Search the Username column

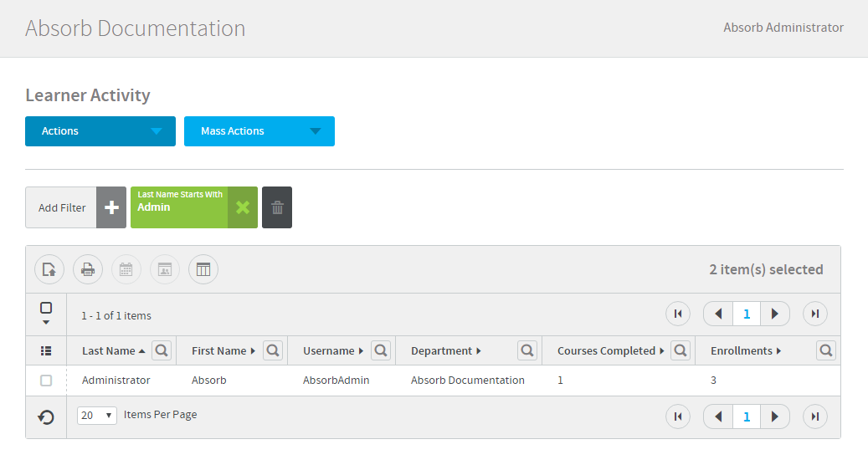381,350
